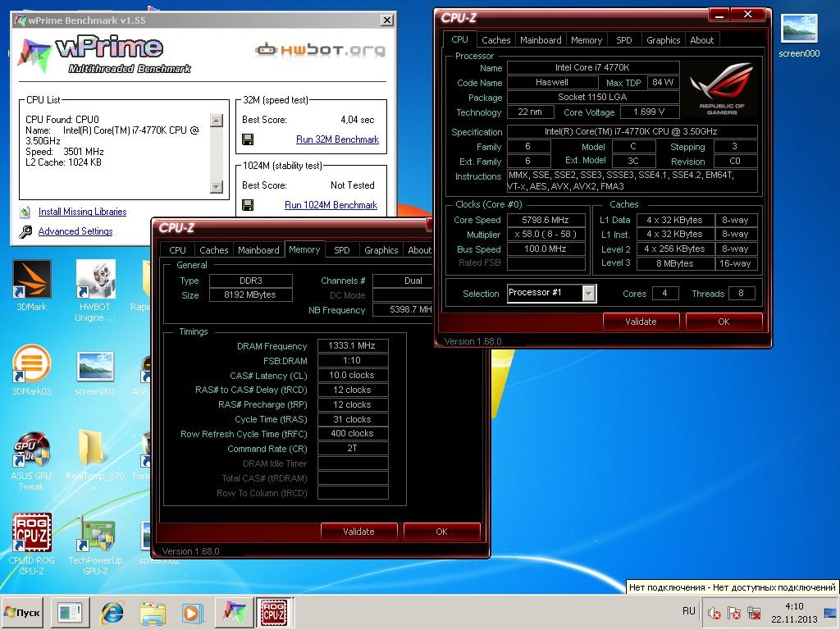Click the volume muted tray icon
The height and width of the screenshot is (630, 840).
(714, 612)
